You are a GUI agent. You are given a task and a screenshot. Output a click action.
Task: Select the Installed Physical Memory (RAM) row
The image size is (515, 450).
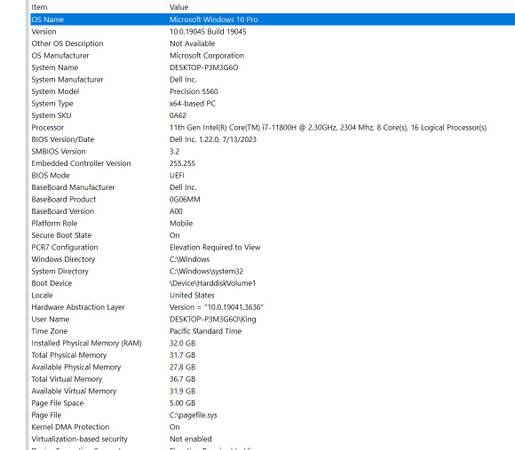click(x=272, y=344)
